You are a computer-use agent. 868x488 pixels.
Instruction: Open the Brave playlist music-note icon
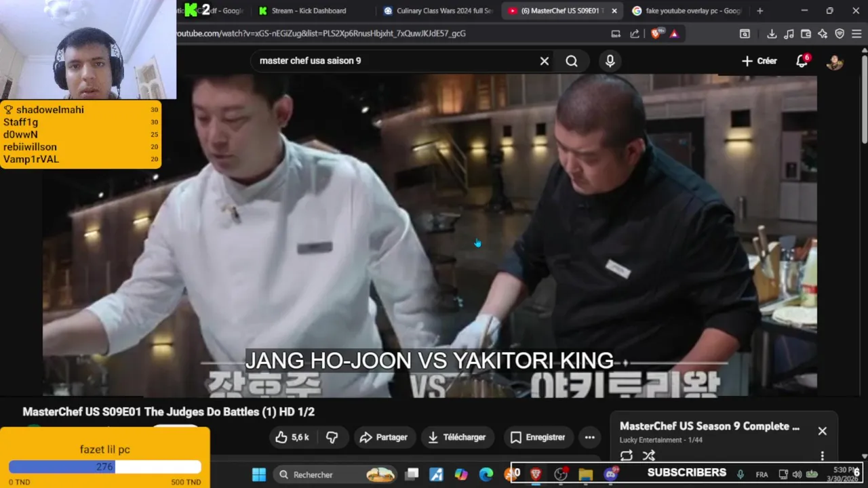pyautogui.click(x=789, y=34)
